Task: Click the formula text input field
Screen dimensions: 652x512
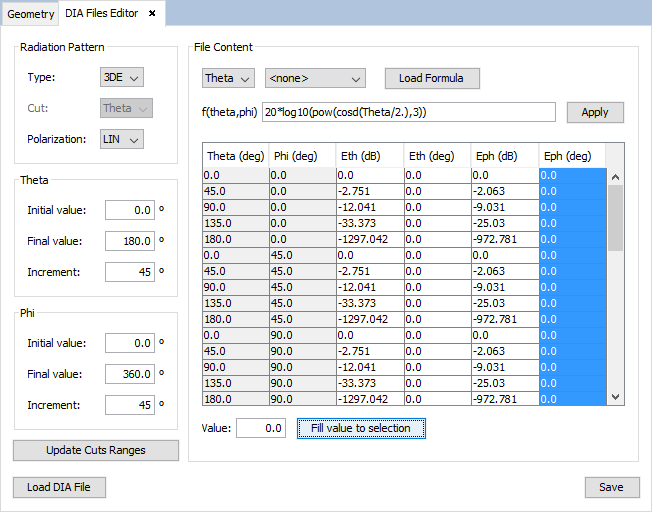Action: 408,112
